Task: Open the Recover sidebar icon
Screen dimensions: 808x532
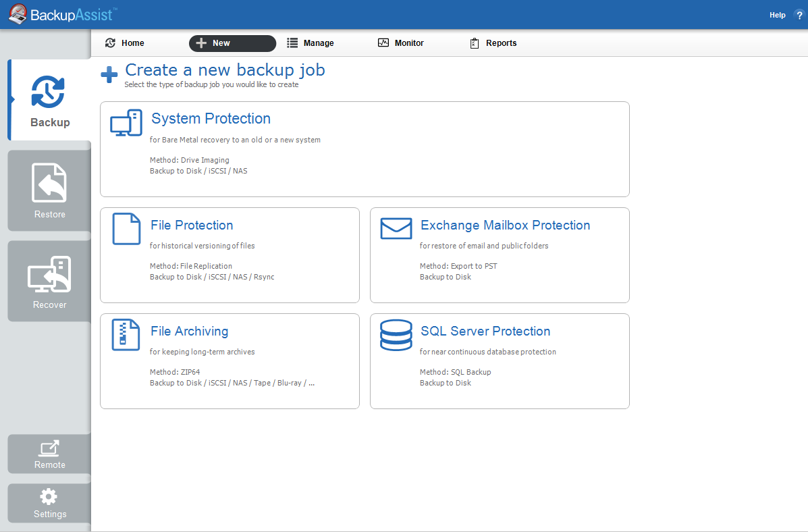Action: [x=49, y=274]
